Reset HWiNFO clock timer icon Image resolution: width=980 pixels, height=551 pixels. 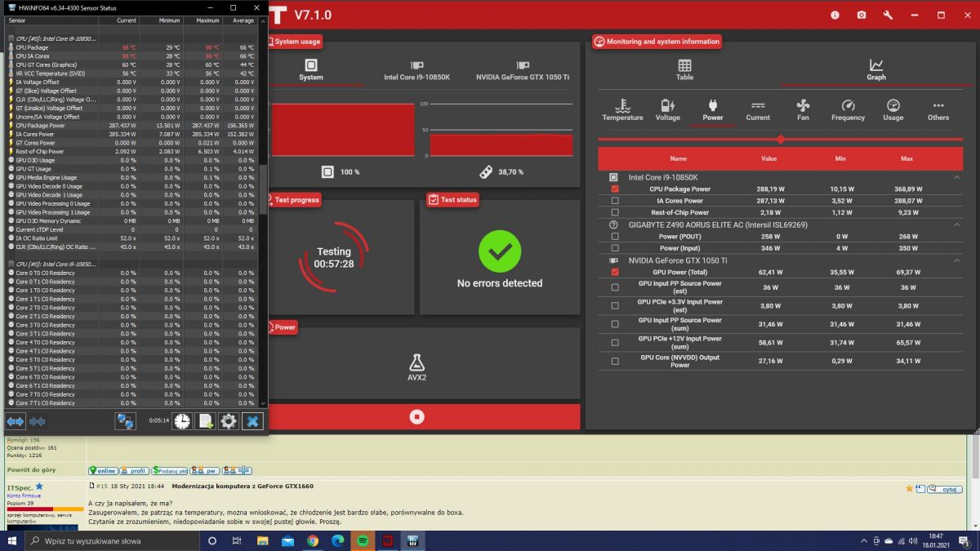(x=181, y=421)
